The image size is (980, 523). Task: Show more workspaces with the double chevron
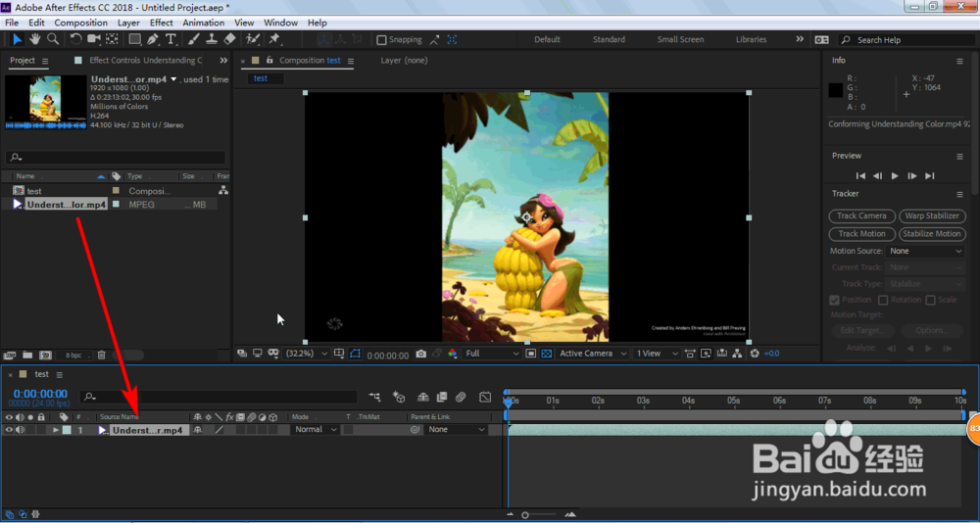(x=800, y=39)
